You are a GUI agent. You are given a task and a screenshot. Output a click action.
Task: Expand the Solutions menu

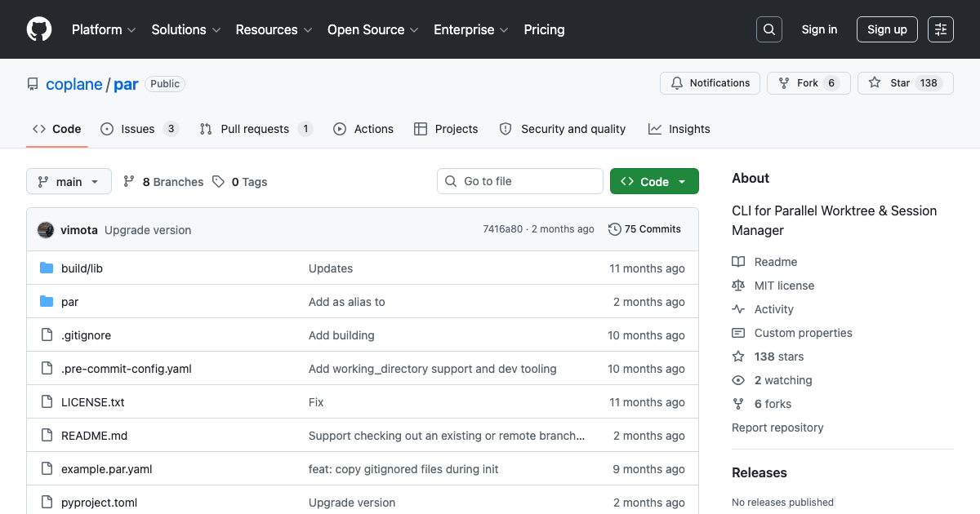(x=186, y=29)
